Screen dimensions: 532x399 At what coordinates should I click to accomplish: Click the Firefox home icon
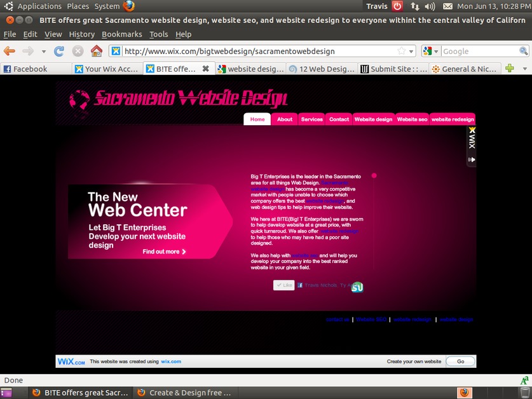(x=95, y=51)
